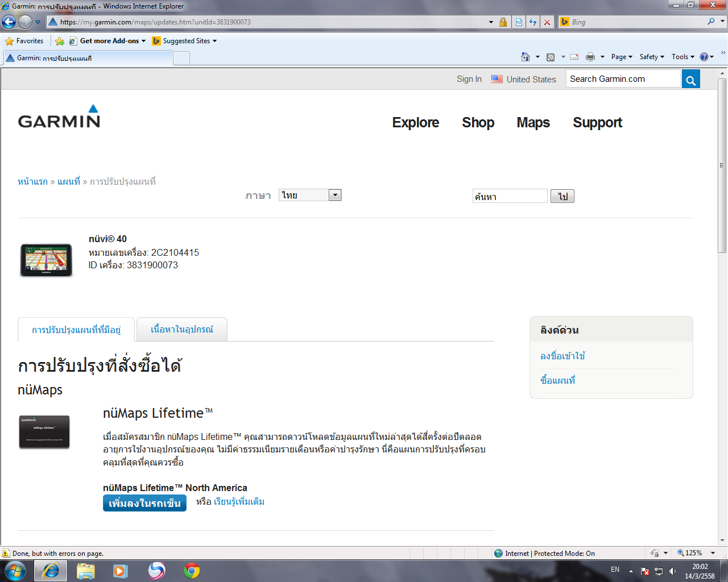Open the Explore navigation item
728x582 pixels.
click(416, 122)
